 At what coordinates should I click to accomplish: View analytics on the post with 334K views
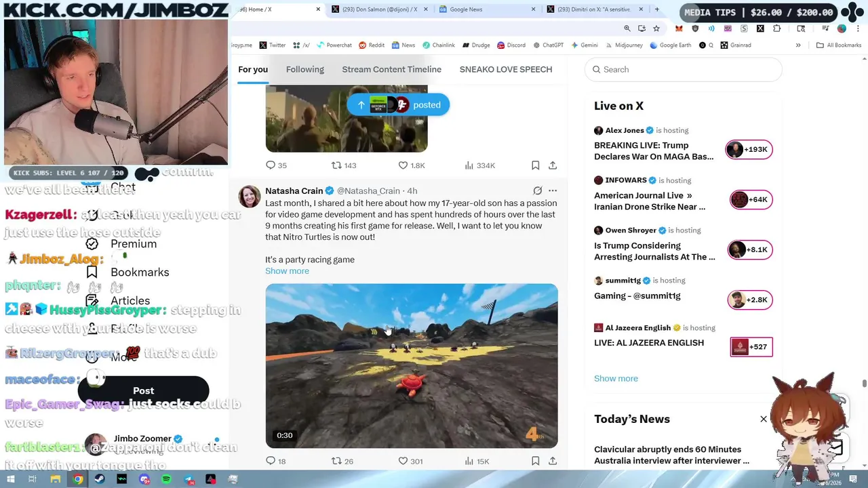coord(480,165)
